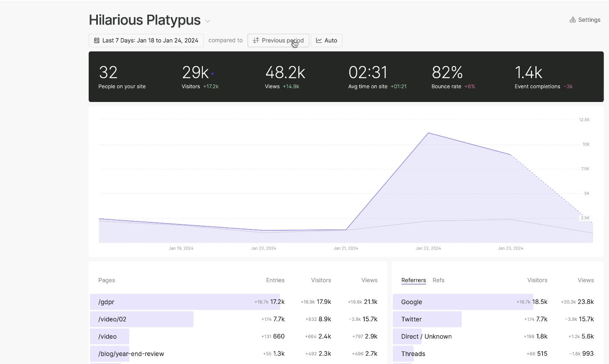Click the calendar icon in the date selector
The image size is (609, 364).
97,40
